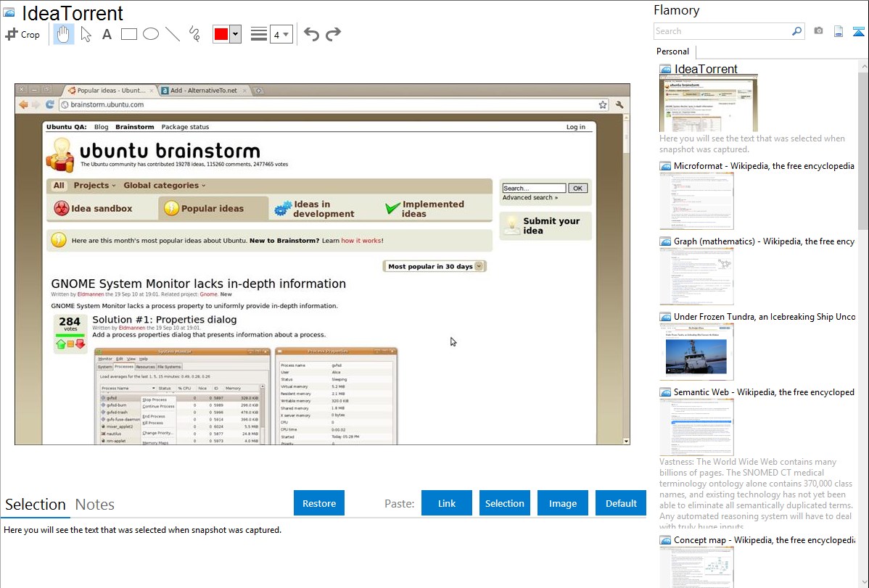Screen dimensions: 869x588
Task: Switch to the Notes tab
Action: point(95,505)
